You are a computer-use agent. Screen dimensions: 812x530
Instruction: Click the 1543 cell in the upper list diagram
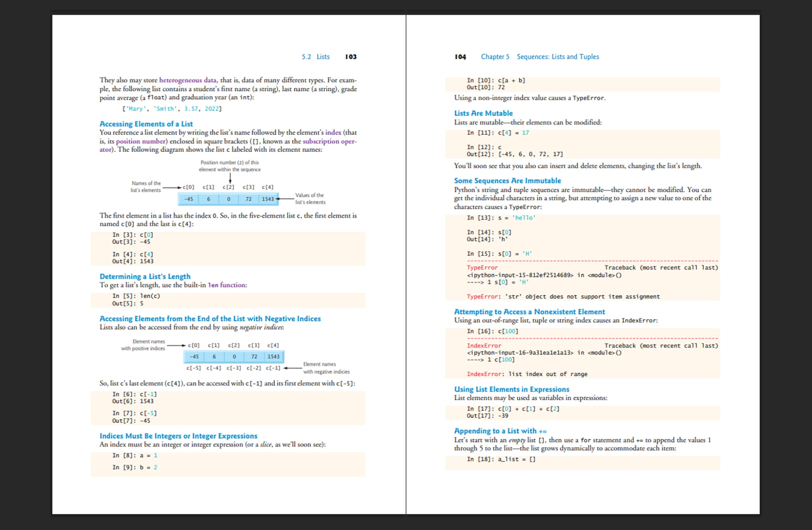pos(268,199)
